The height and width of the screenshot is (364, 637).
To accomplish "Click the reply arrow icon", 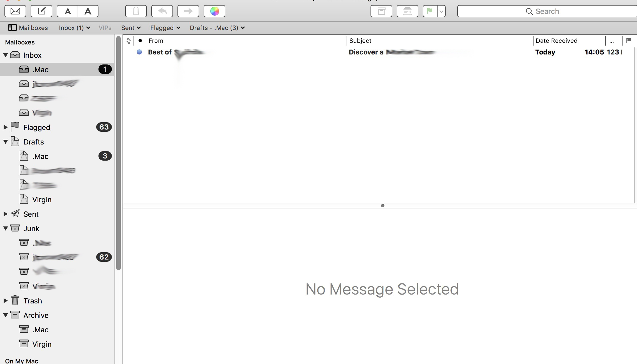I will [x=162, y=11].
